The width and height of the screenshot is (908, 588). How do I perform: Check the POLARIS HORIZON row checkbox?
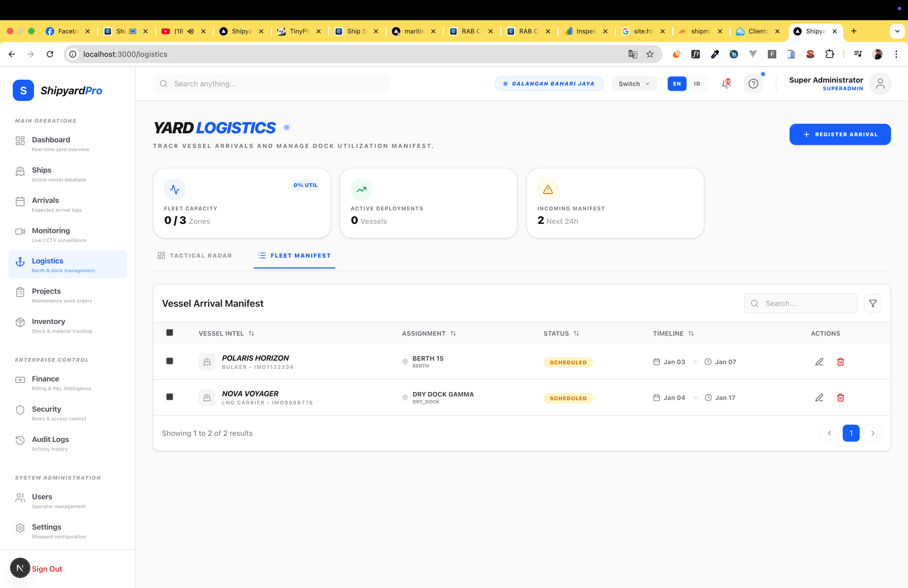170,361
